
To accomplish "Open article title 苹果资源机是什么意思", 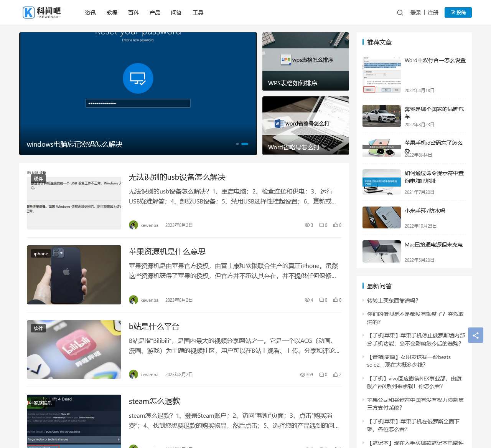I will (x=167, y=251).
